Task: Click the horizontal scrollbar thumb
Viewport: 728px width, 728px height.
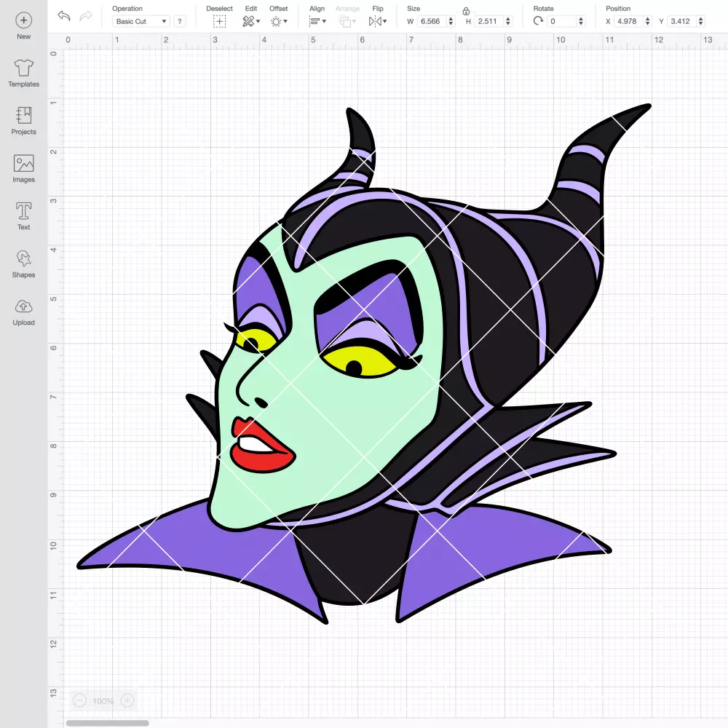Action: click(107, 723)
